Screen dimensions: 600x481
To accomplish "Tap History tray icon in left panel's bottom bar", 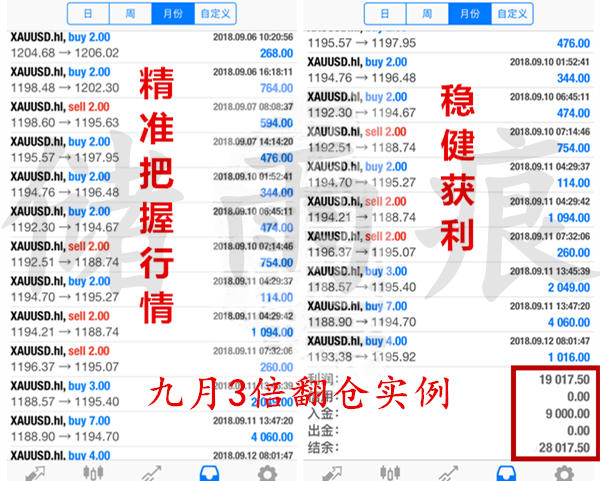I will click(x=210, y=472).
